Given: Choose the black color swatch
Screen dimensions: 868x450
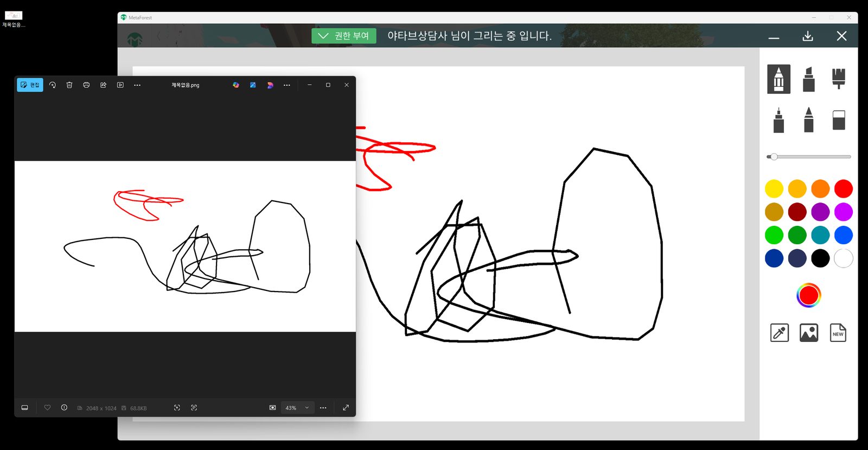Looking at the screenshot, I should click(820, 258).
